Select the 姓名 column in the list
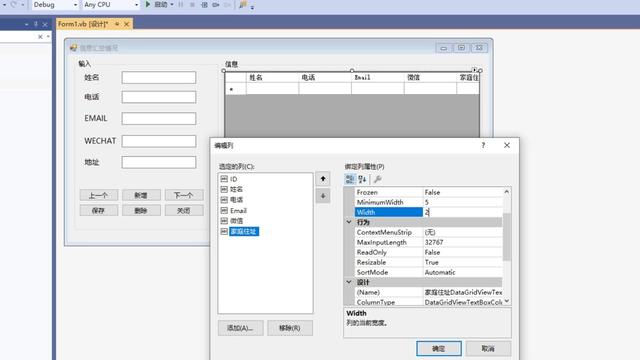This screenshot has width=640, height=360. tap(236, 189)
